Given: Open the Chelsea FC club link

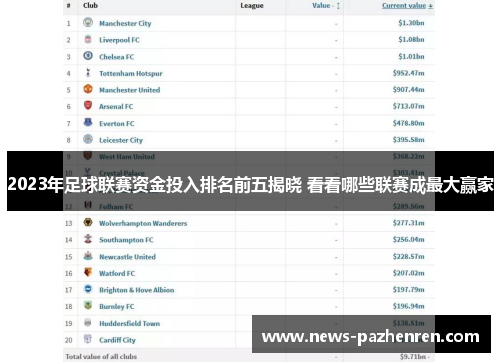Looking at the screenshot, I should coord(116,57).
